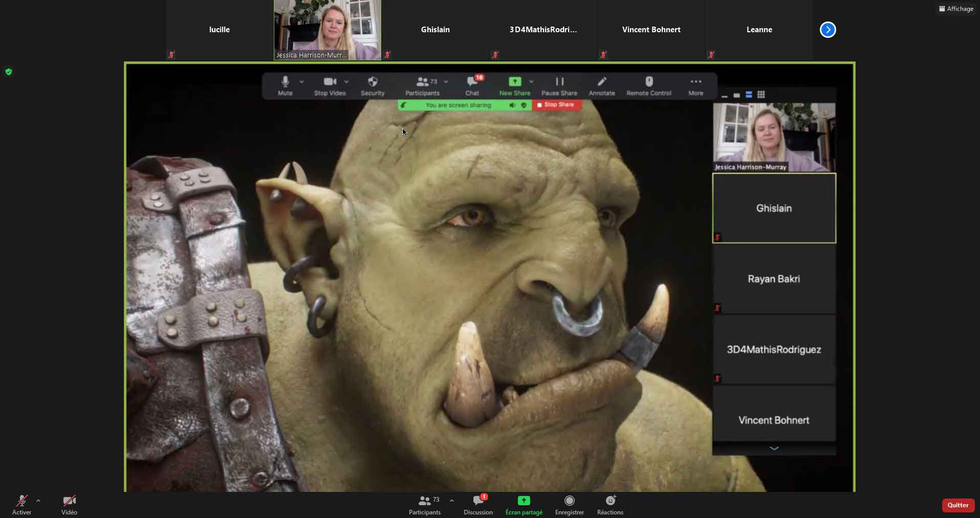Select Jessica Harrison-Murray's video in floating panel

774,137
